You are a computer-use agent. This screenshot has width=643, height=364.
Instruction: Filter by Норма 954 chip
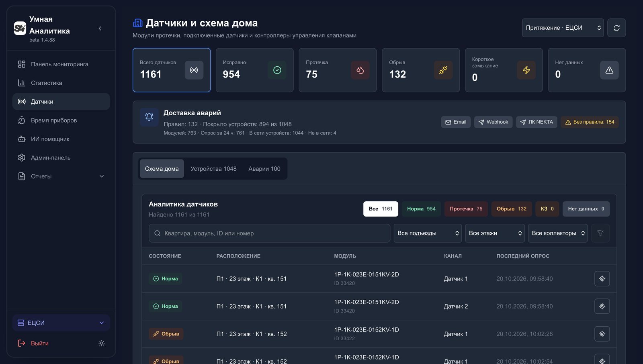421,209
